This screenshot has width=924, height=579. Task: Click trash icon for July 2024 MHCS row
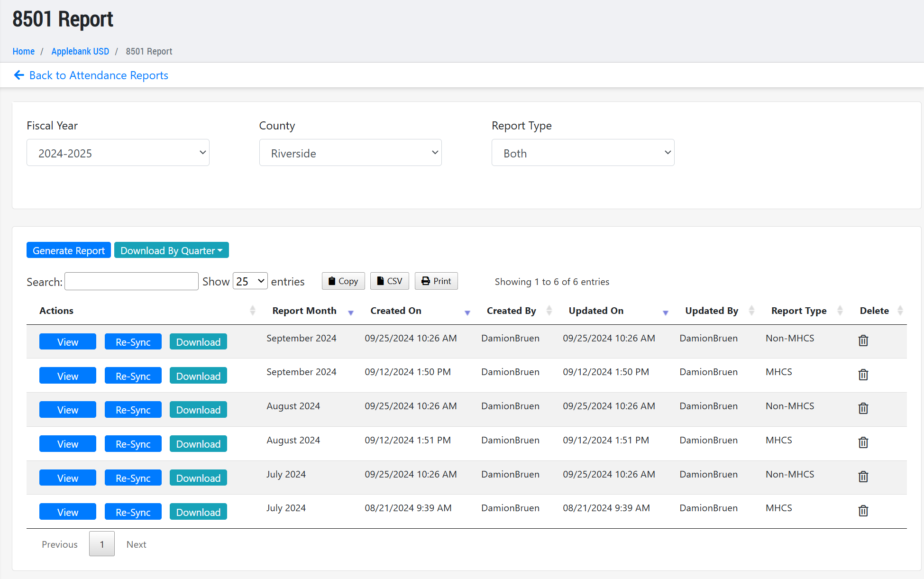point(863,511)
